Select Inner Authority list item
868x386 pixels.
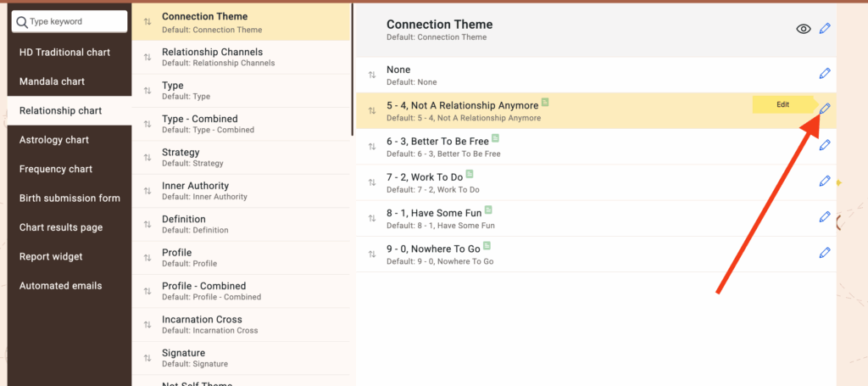[x=196, y=190]
